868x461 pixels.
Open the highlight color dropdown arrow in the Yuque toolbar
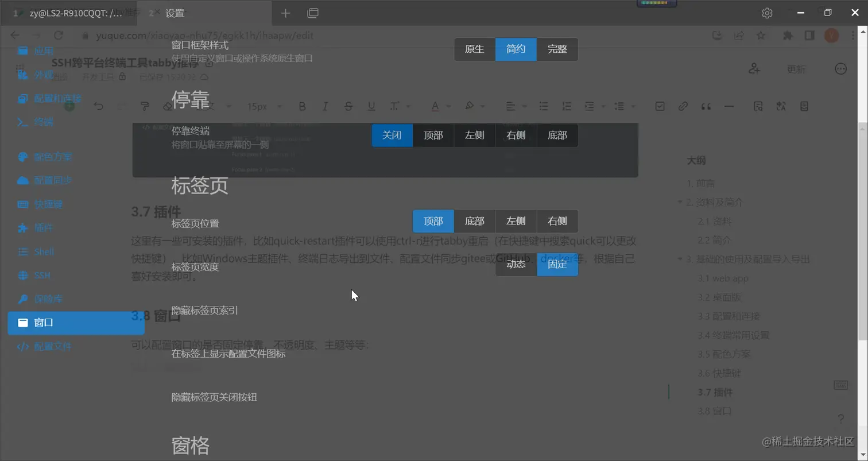tap(483, 106)
